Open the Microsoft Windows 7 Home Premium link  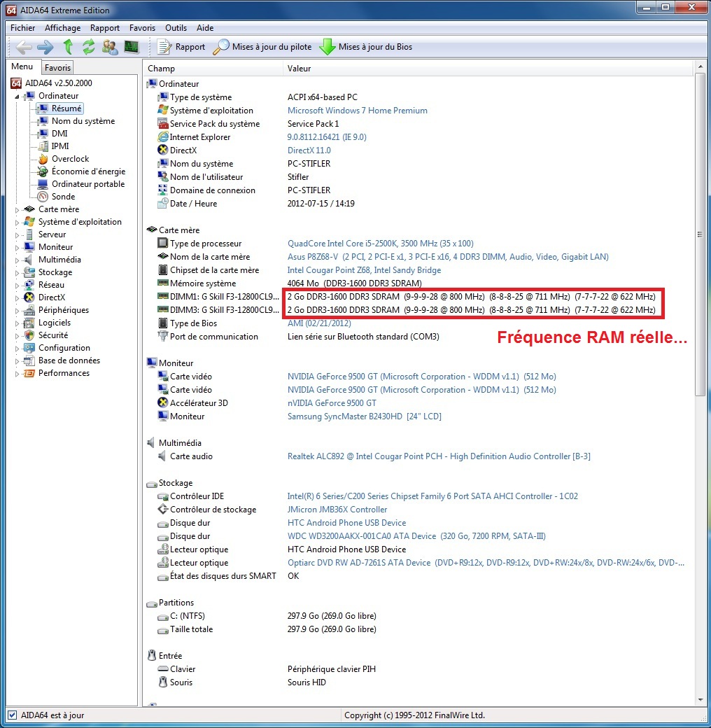[357, 111]
